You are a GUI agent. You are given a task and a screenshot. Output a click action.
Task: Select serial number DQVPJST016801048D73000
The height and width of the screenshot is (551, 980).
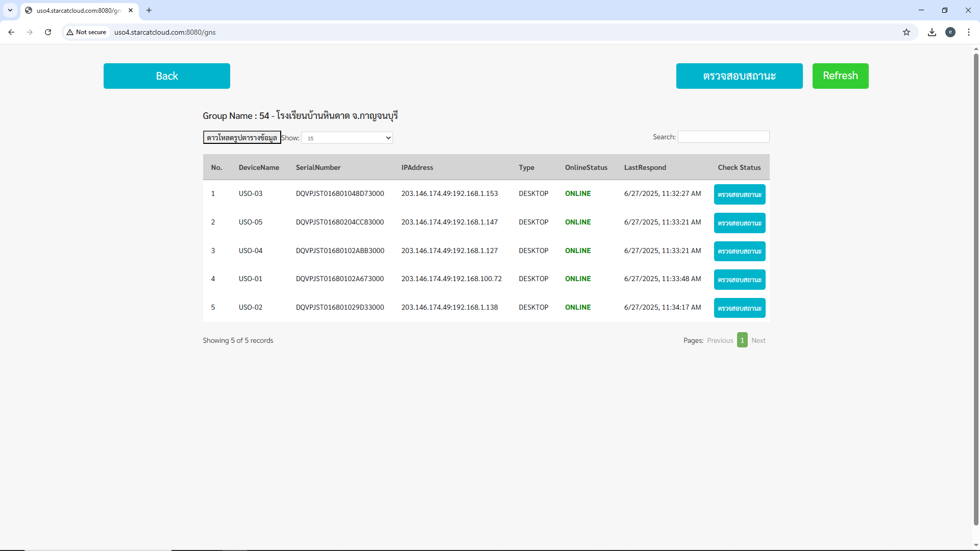point(340,193)
